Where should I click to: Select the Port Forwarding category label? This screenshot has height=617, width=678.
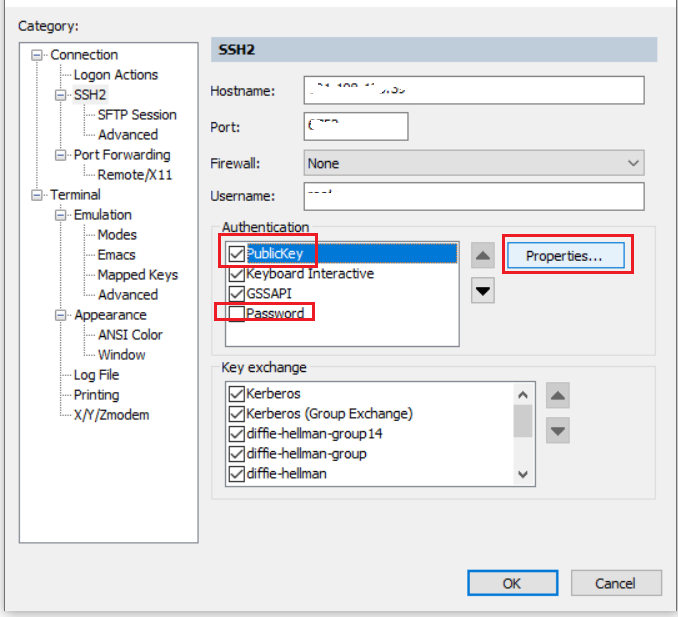coord(122,155)
